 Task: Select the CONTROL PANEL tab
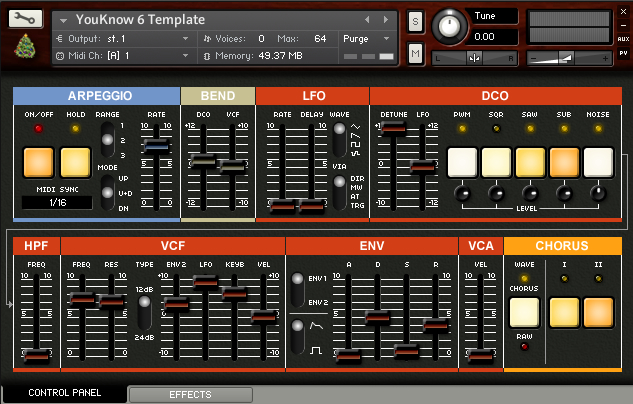click(65, 393)
